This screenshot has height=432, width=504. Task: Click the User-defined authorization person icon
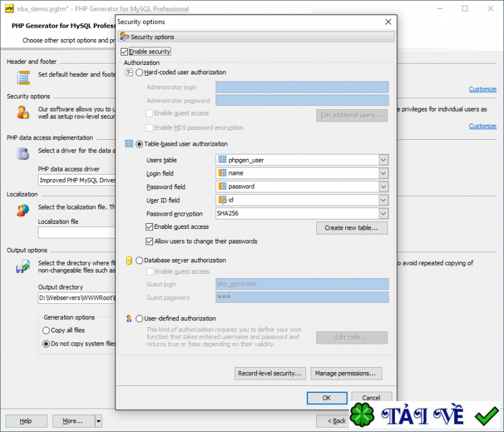[x=129, y=318]
